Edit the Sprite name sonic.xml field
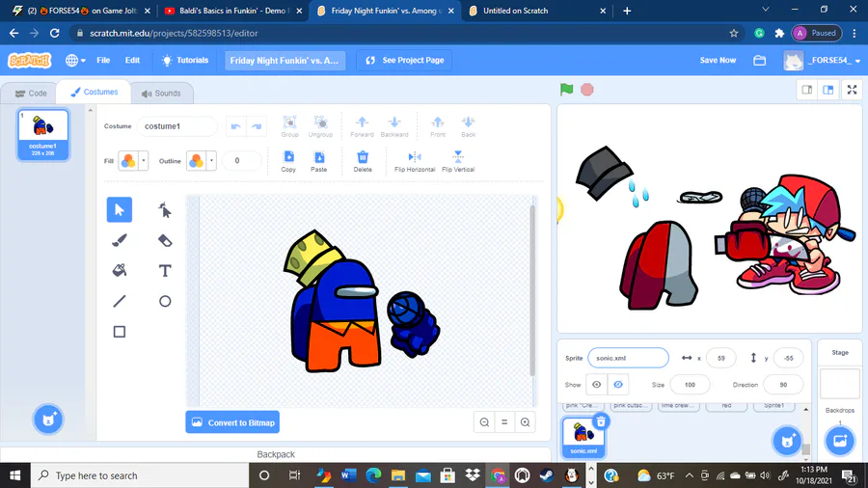The image size is (868, 488). click(628, 358)
